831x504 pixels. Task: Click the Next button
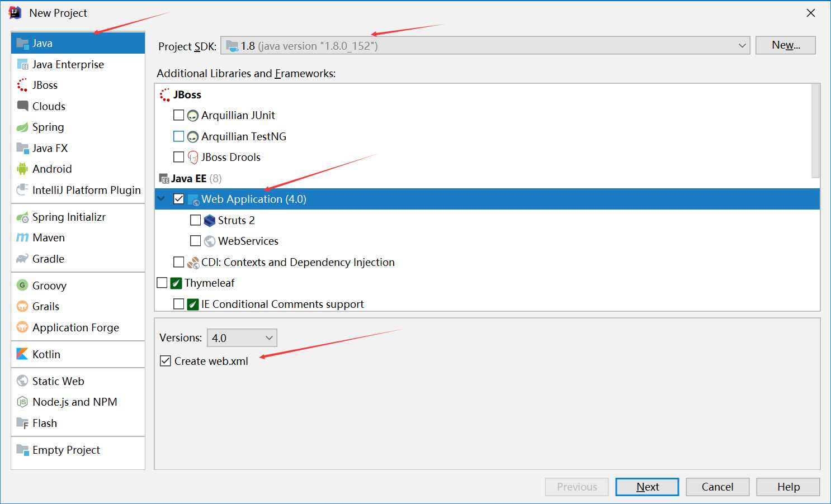647,487
